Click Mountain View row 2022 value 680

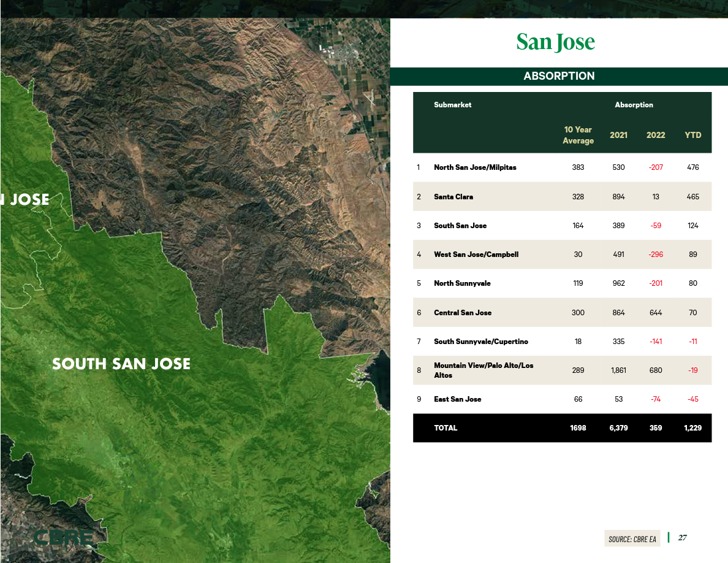pos(656,370)
